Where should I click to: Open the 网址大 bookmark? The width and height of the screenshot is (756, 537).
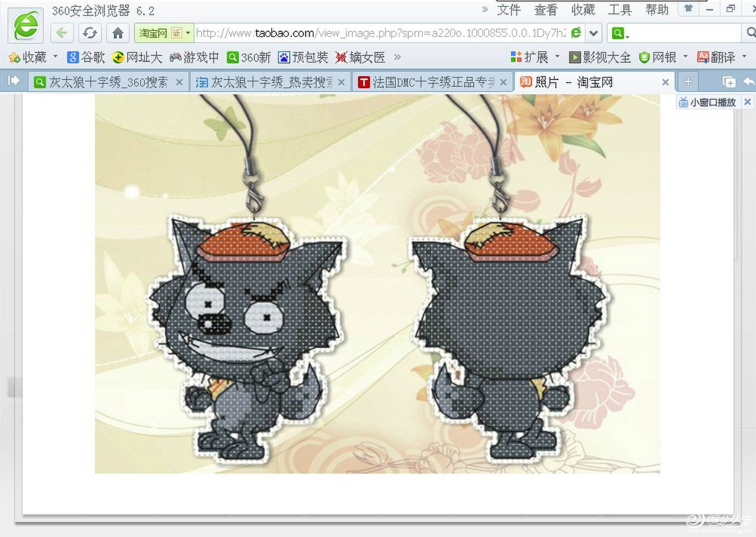pos(138,57)
